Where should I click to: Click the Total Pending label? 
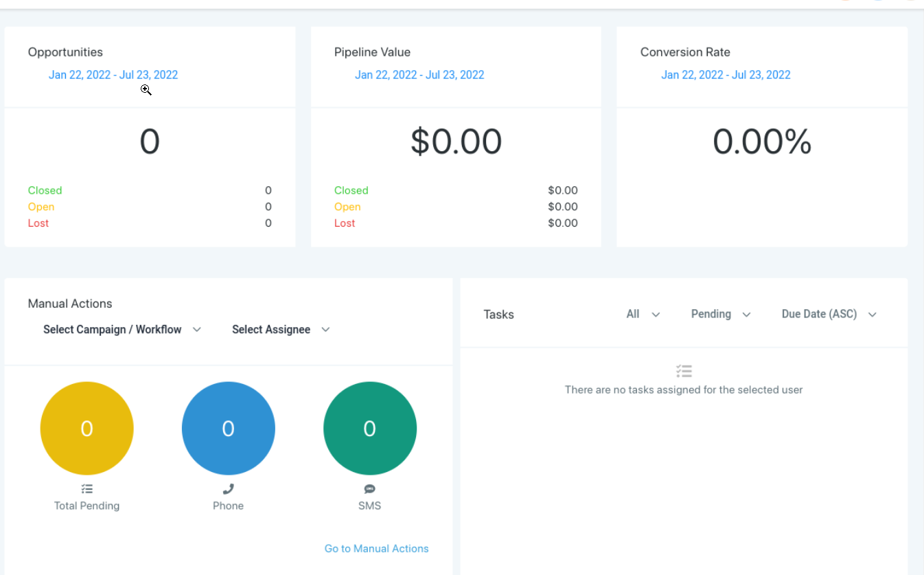pos(86,506)
